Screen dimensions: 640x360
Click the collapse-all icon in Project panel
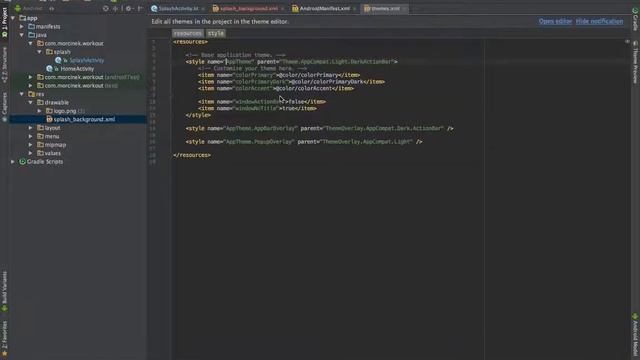pos(116,8)
